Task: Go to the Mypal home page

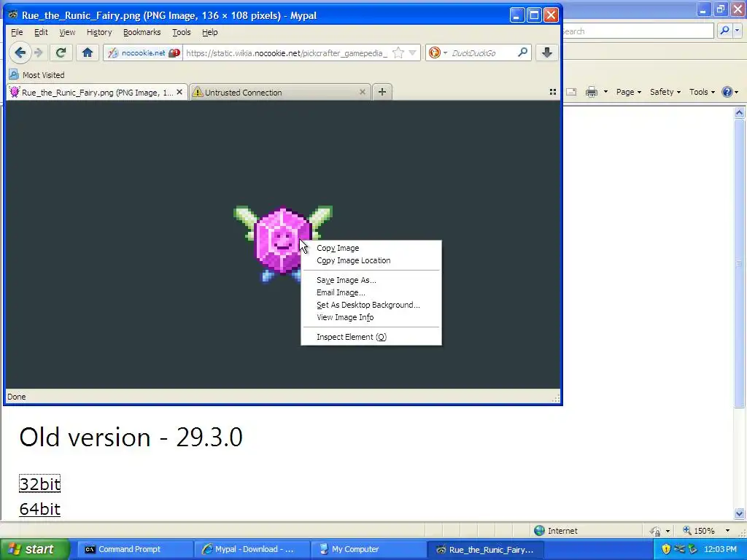Action: 88,52
